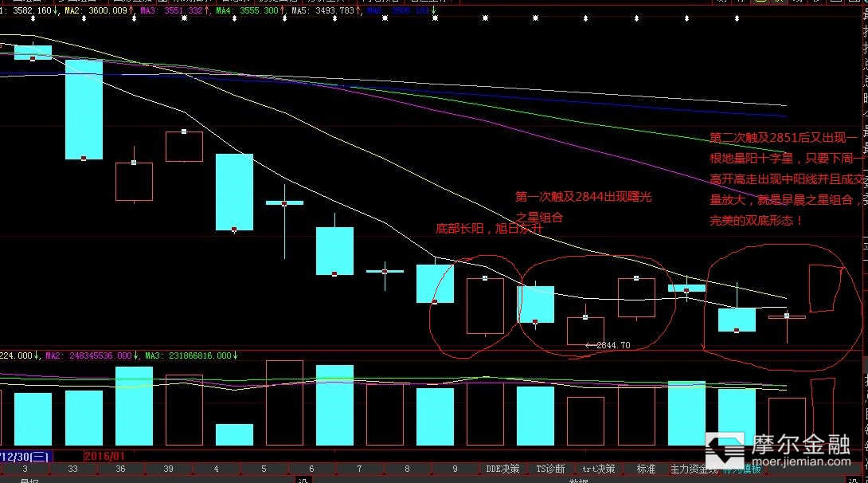Choose indicator tab 7
Viewport: 868px width, 483px height.
pos(359,469)
